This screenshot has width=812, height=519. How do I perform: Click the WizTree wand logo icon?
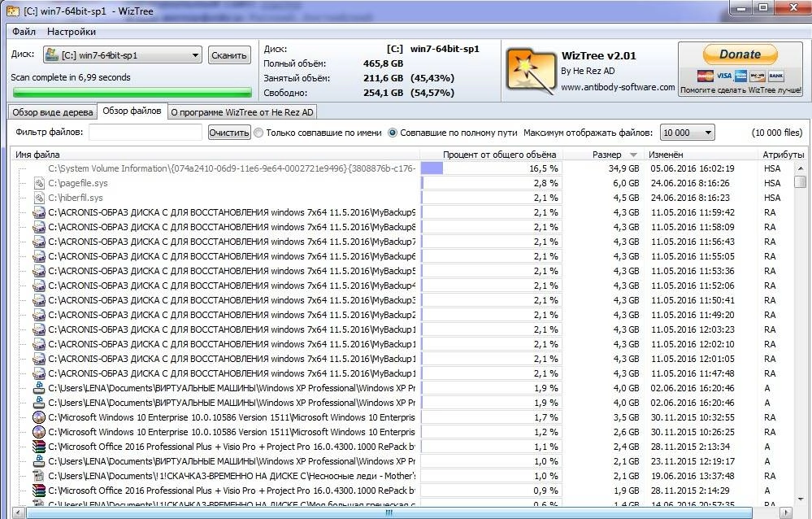(530, 71)
